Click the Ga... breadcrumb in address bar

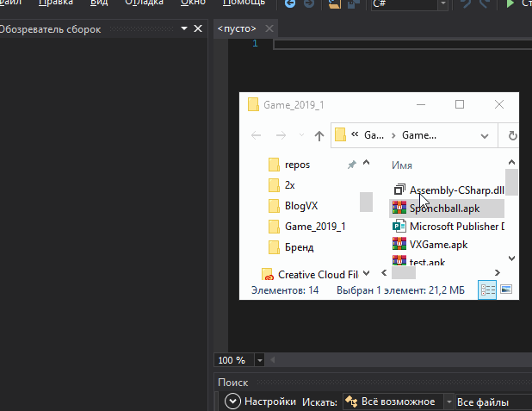click(374, 135)
